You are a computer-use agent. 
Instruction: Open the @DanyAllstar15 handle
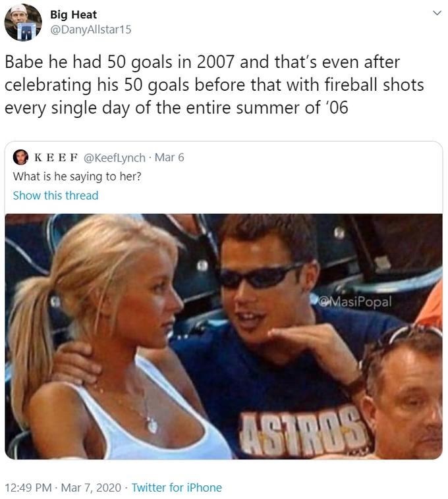point(91,30)
